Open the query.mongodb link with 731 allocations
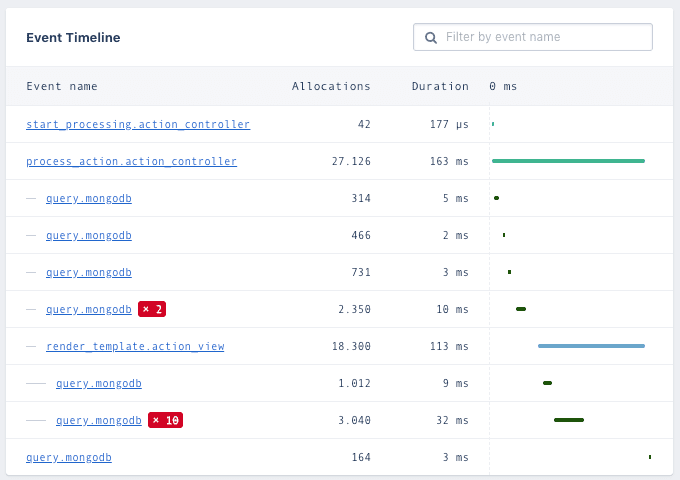 89,272
